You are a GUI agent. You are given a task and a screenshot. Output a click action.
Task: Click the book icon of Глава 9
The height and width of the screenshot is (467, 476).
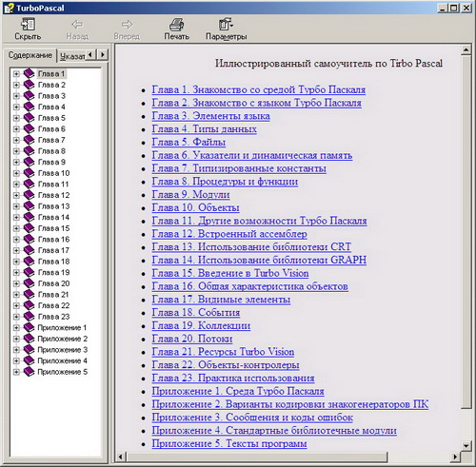coord(29,162)
